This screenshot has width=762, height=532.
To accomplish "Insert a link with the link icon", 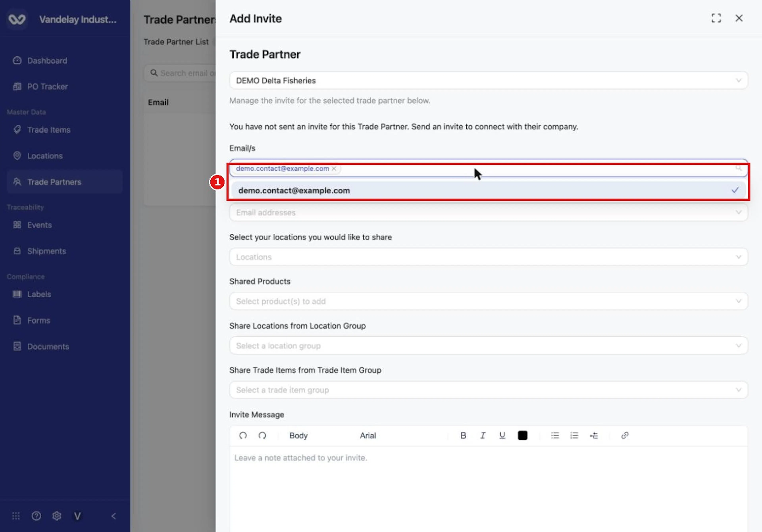I will (625, 435).
